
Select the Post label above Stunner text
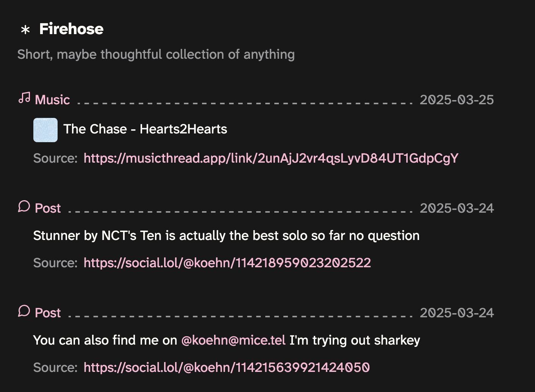(x=48, y=208)
